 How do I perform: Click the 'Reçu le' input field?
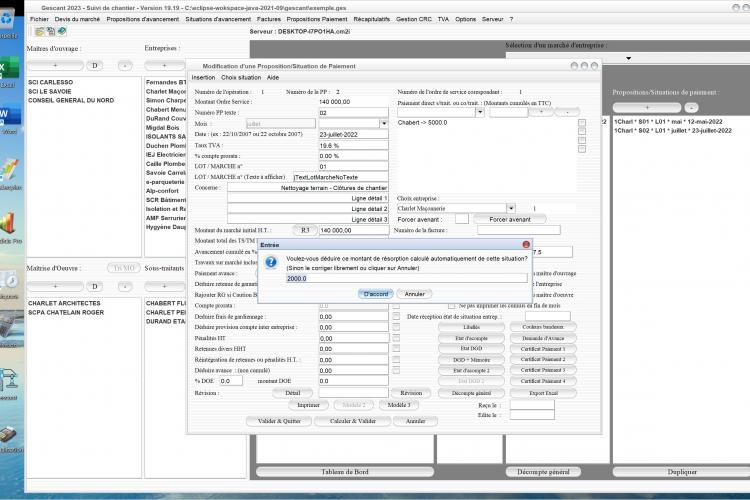click(532, 405)
